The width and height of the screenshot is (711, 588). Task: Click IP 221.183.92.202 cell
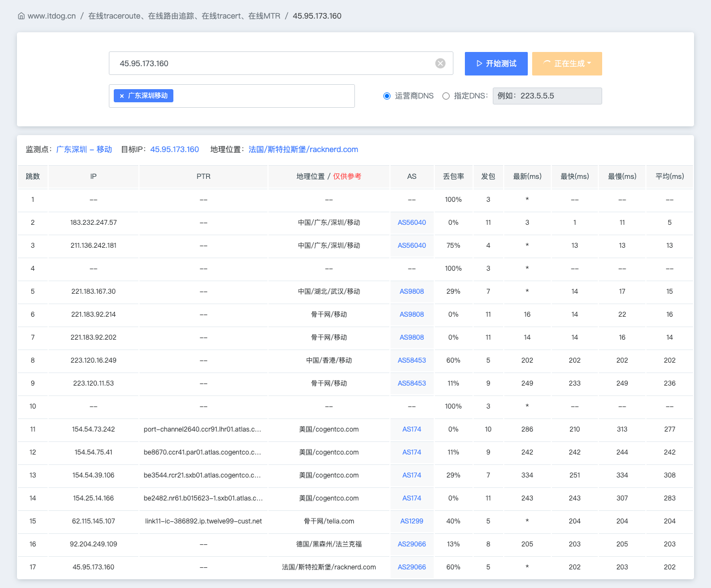[x=94, y=337]
